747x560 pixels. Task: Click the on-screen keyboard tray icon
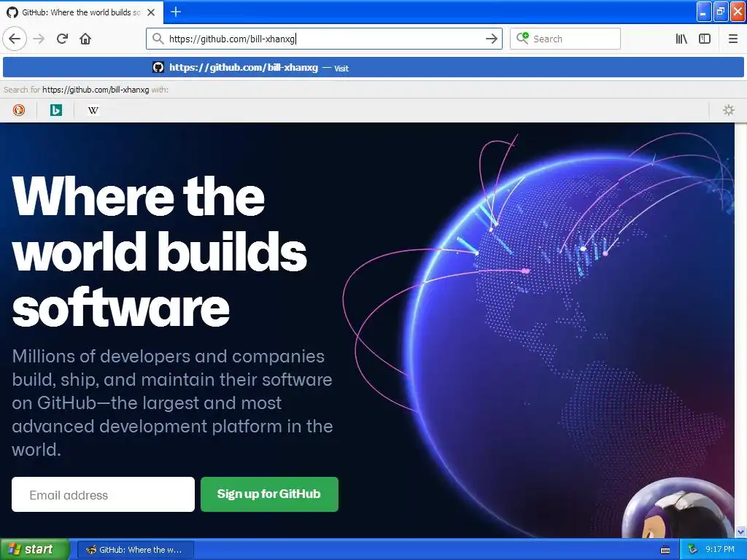[x=665, y=550]
